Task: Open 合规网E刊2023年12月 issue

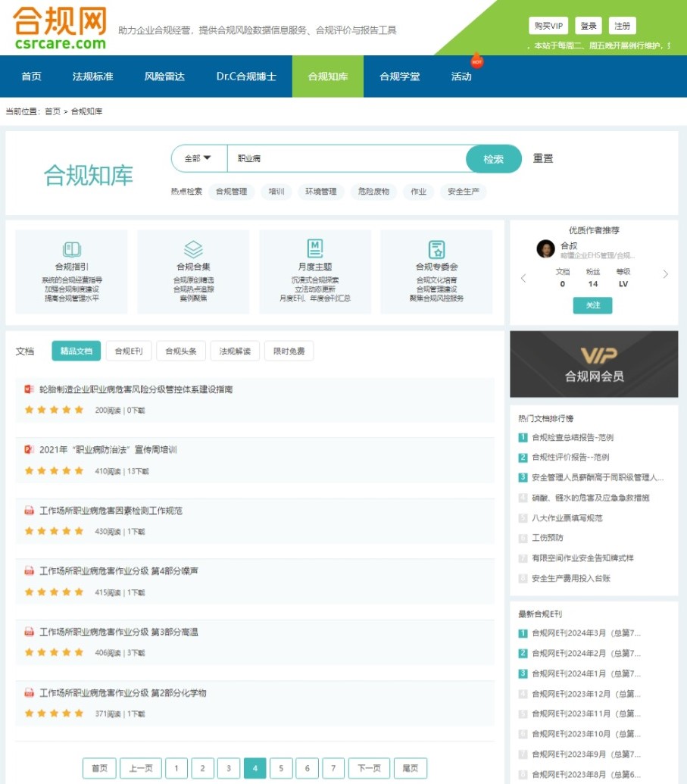Action: pos(586,694)
